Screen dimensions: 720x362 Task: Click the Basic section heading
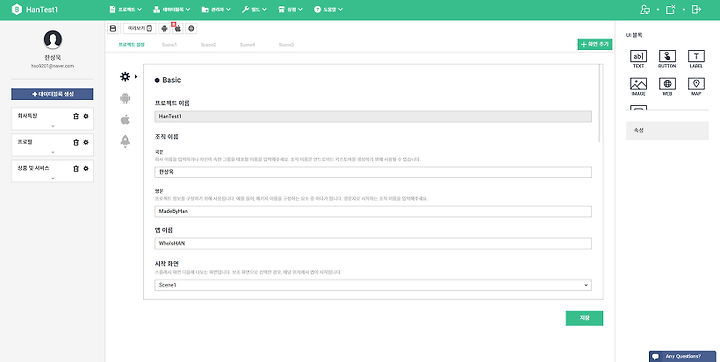tap(168, 80)
